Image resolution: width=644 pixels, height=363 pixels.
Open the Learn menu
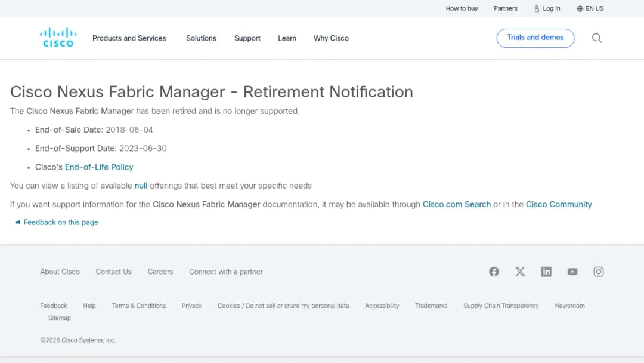pyautogui.click(x=287, y=38)
